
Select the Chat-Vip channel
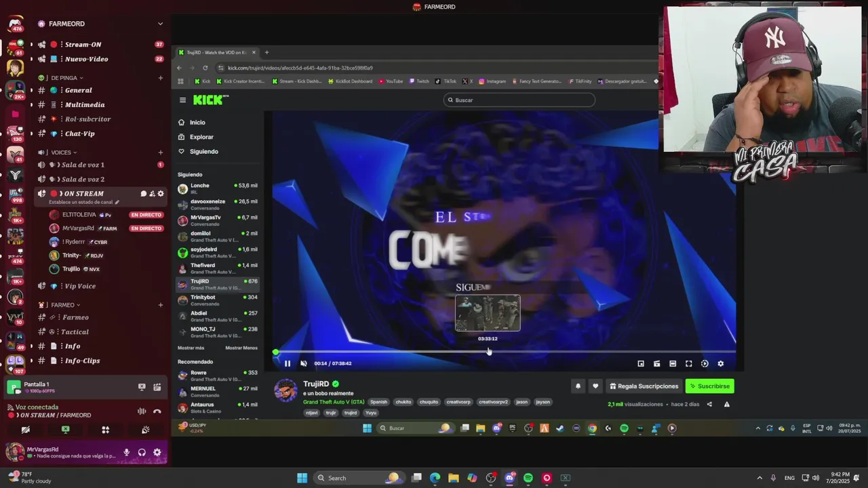coord(100,134)
